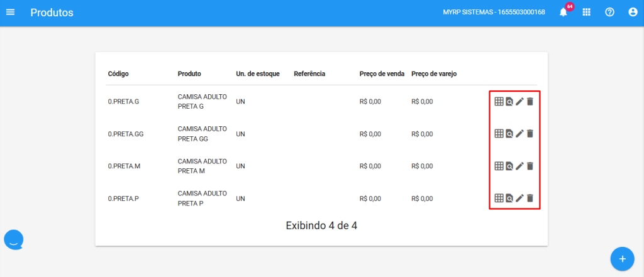This screenshot has width=644, height=277.
Task: Delete product 0.PRETA.GG with trash icon
Action: coord(530,133)
